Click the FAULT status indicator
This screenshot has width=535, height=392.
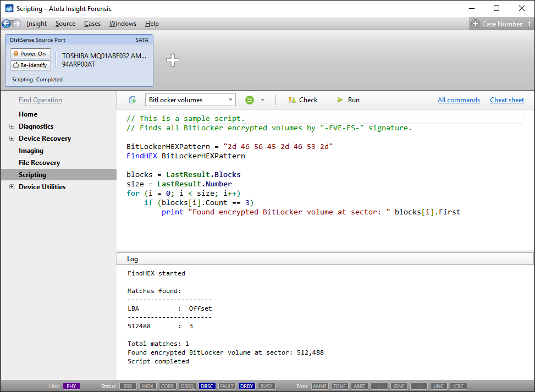coord(227,386)
